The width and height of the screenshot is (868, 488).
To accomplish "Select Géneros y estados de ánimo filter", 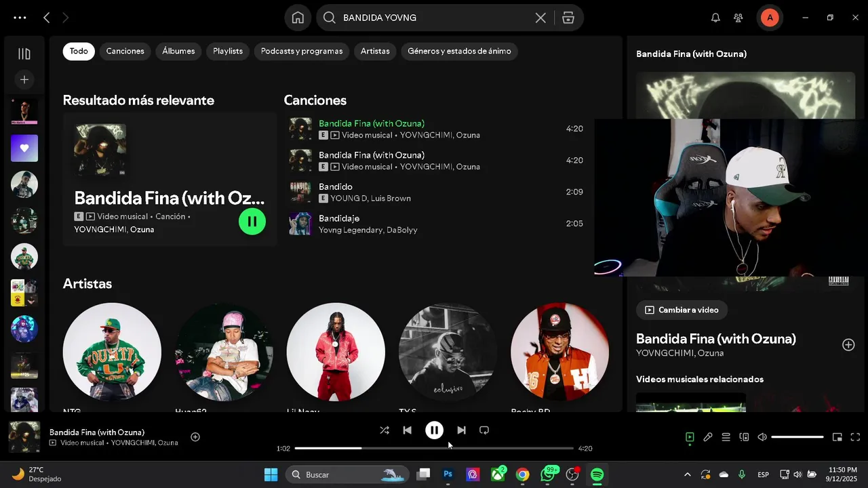I will pos(459,51).
